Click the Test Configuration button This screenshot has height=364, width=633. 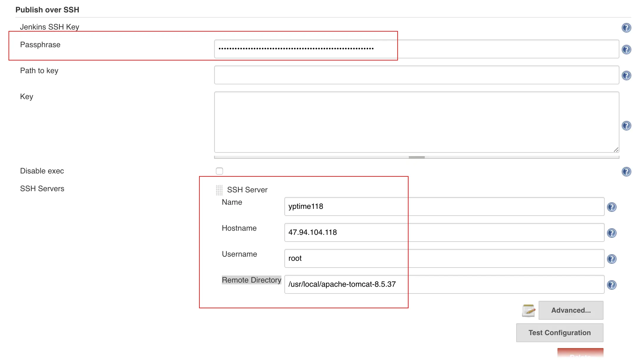(559, 333)
